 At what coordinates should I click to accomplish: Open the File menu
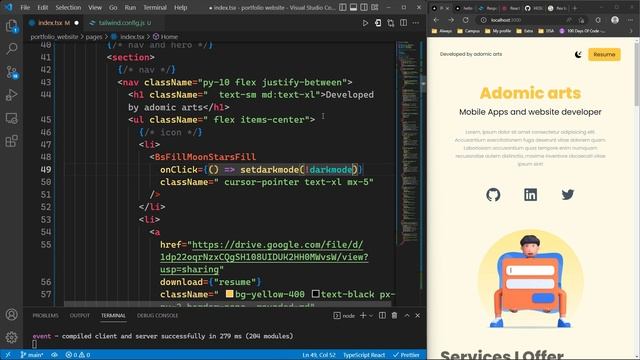coord(25,7)
